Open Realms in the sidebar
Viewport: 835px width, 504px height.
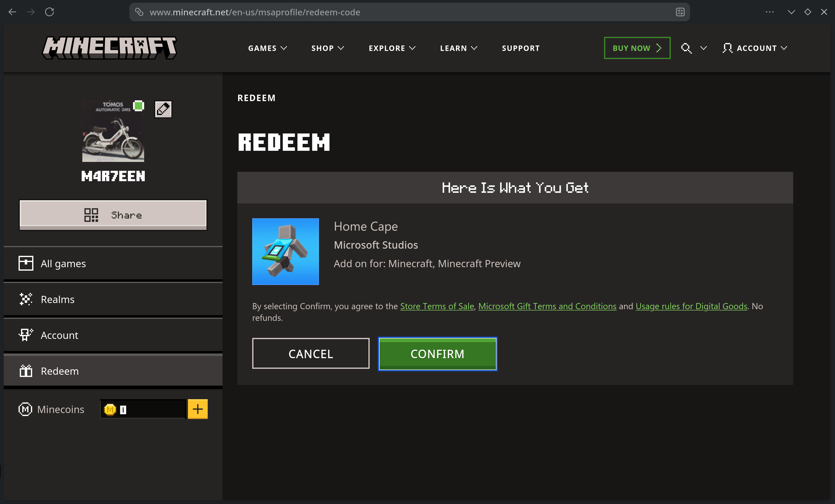tap(113, 299)
